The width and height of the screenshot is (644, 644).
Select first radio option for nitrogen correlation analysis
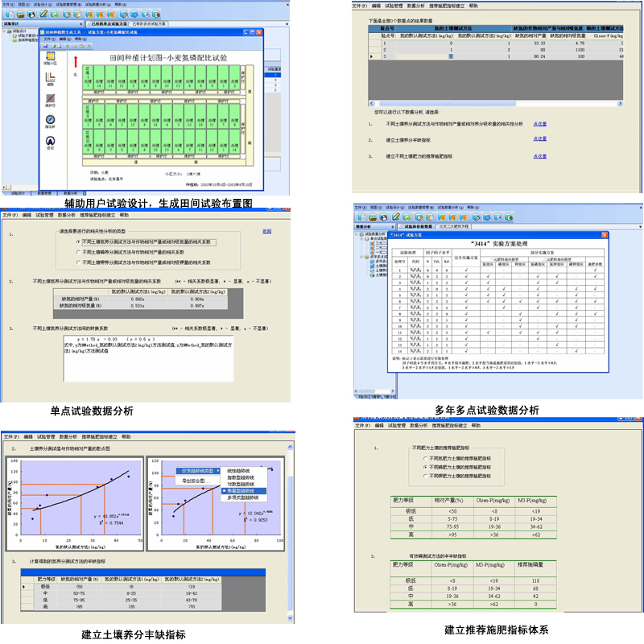click(x=78, y=242)
